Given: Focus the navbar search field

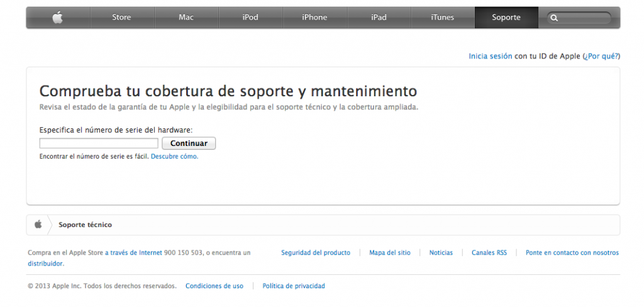Looking at the screenshot, I should [579, 18].
